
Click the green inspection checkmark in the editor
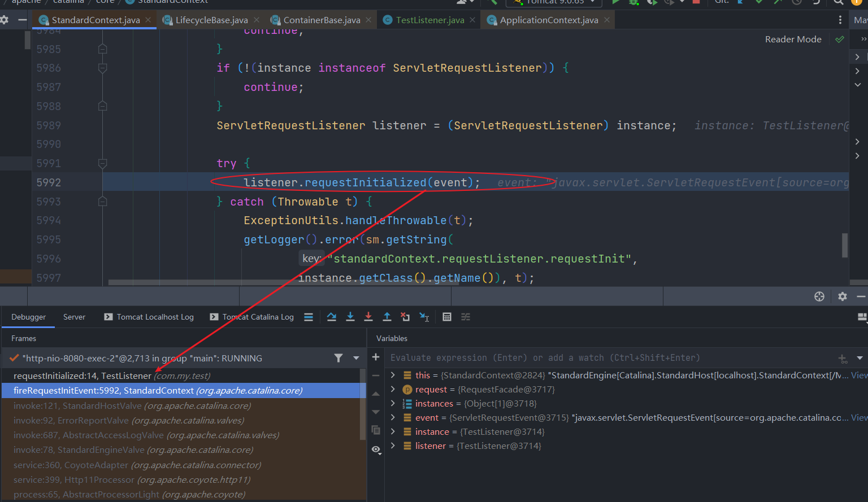pos(840,39)
